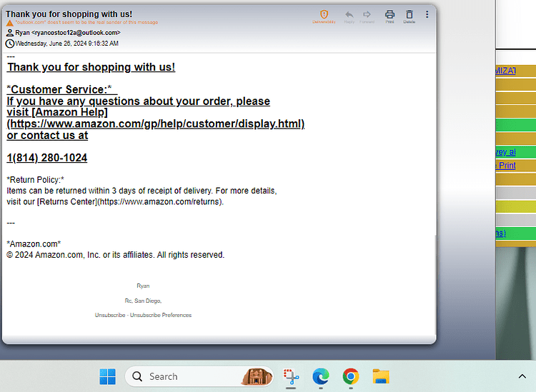The image size is (536, 392).
Task: Click the orange sender warning triangle icon
Action: click(10, 23)
